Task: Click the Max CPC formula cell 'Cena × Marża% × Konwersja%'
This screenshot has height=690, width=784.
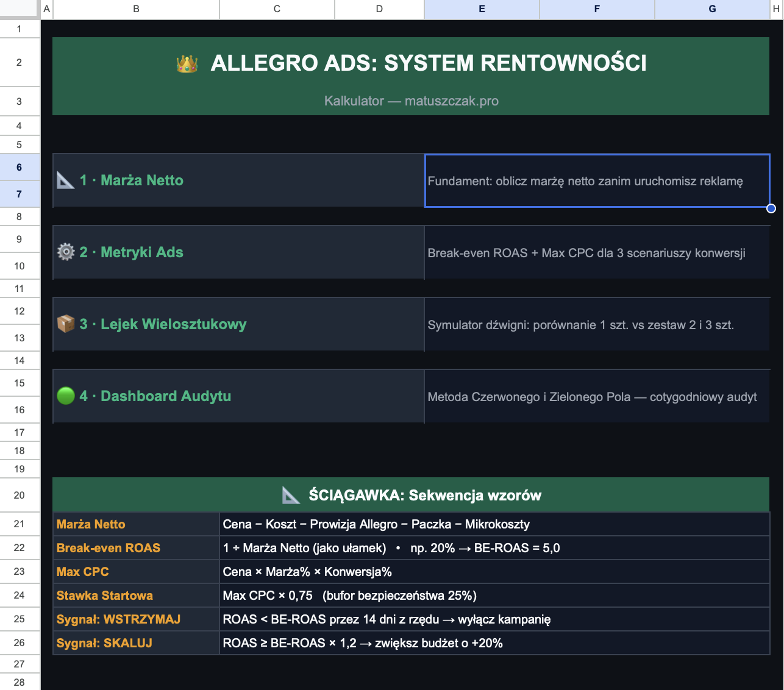Action: 307,572
